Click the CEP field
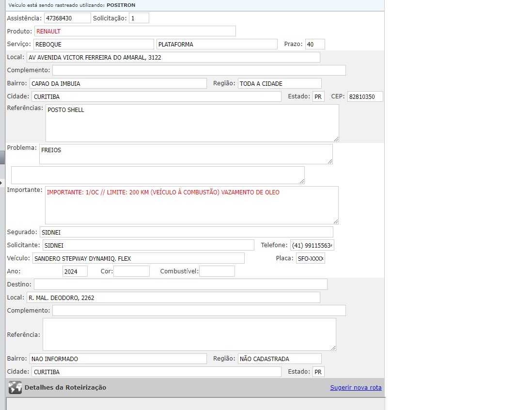This screenshot has height=410, width=532. [365, 96]
